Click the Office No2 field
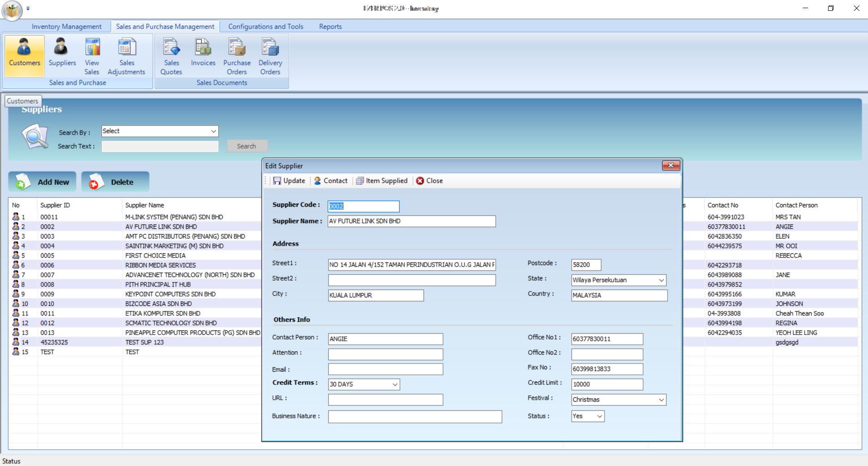 click(607, 354)
